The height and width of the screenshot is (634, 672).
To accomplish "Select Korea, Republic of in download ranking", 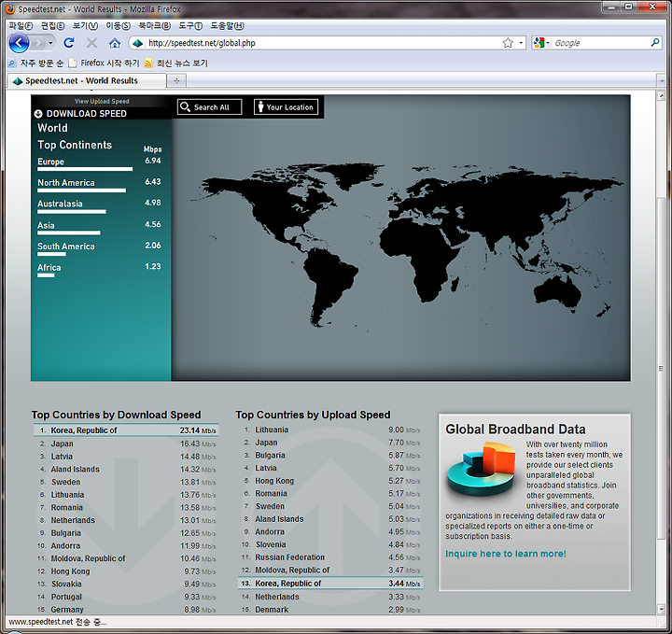I will click(x=126, y=430).
